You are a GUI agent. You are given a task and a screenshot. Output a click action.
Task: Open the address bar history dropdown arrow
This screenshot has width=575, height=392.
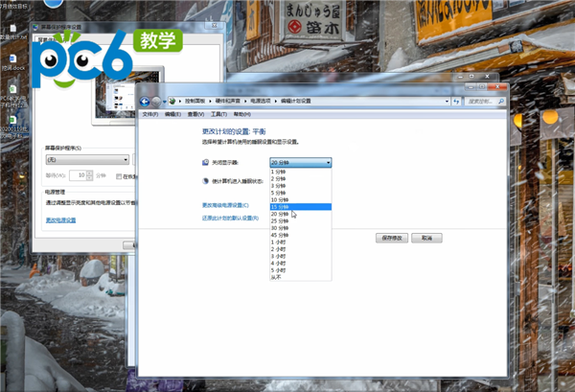pyautogui.click(x=447, y=102)
